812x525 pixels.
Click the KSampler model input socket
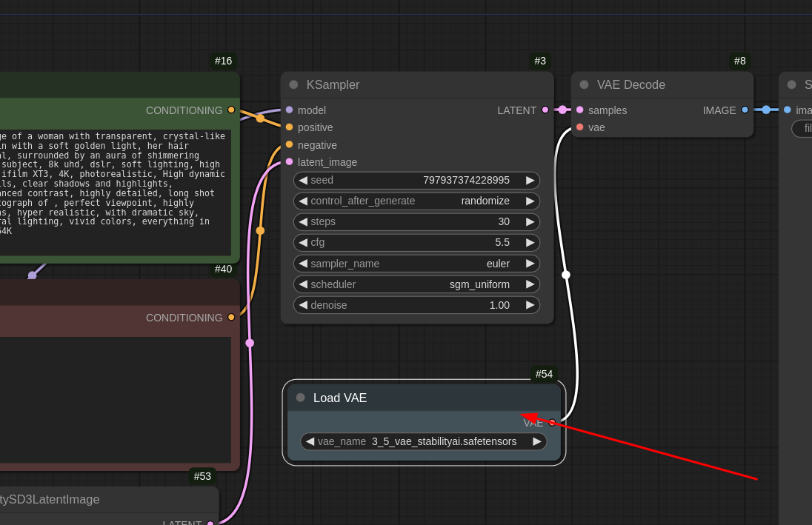pos(289,110)
